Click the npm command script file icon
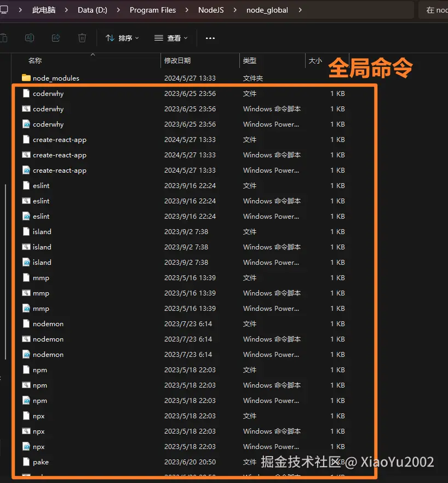 click(x=26, y=385)
